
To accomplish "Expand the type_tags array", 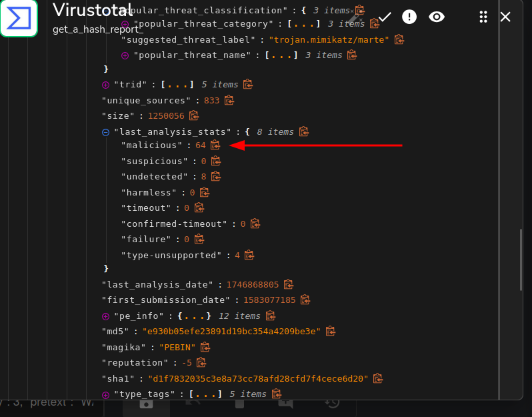I will [x=105, y=394].
